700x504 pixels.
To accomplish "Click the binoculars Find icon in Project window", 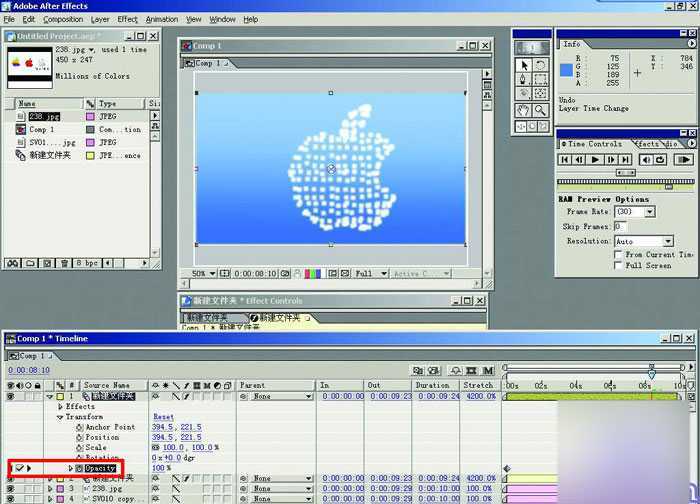I will (13, 263).
